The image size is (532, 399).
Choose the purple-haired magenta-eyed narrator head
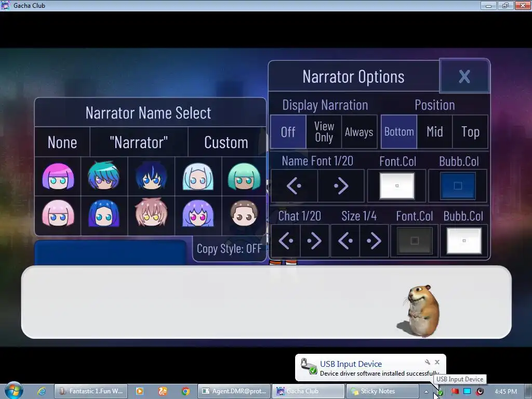[x=198, y=213]
